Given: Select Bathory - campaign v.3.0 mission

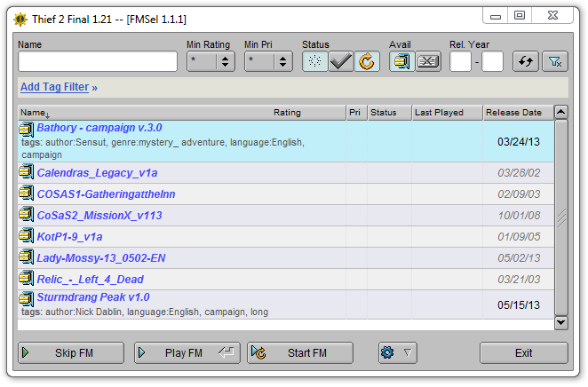Looking at the screenshot, I should (x=286, y=141).
